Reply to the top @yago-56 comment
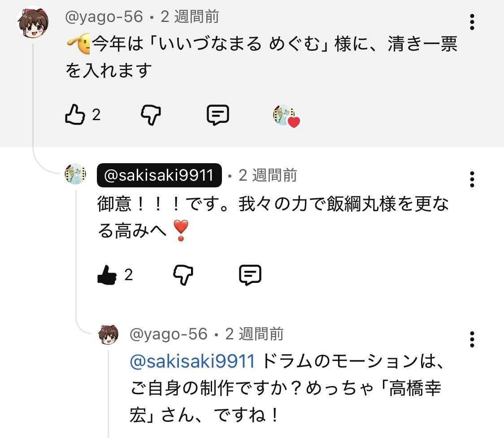The height and width of the screenshot is (438, 504). (218, 115)
